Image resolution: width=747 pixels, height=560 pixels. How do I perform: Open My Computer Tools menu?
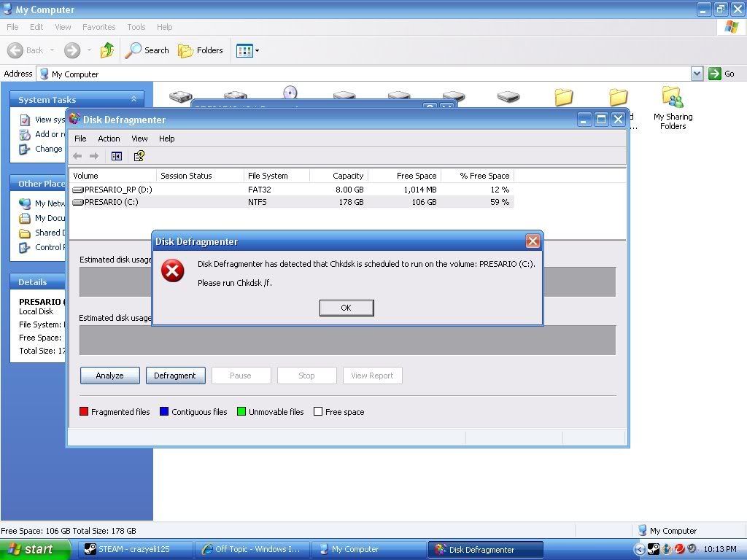click(x=136, y=27)
